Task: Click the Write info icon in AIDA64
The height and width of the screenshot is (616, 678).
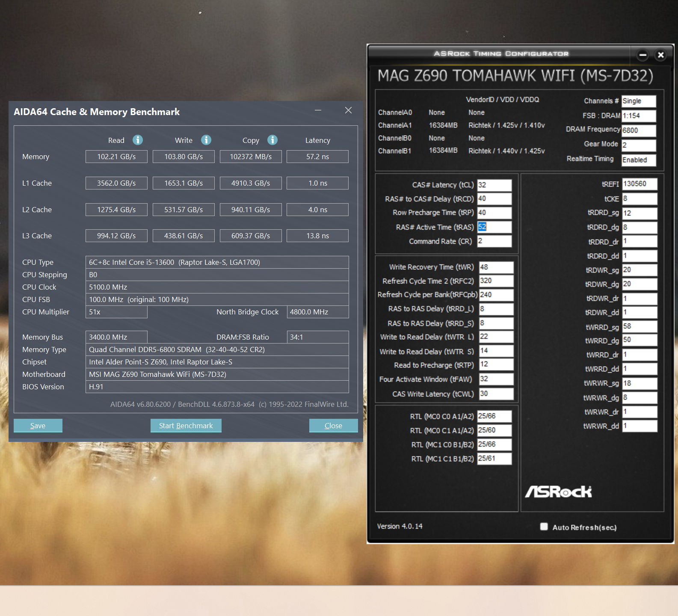Action: coord(206,140)
